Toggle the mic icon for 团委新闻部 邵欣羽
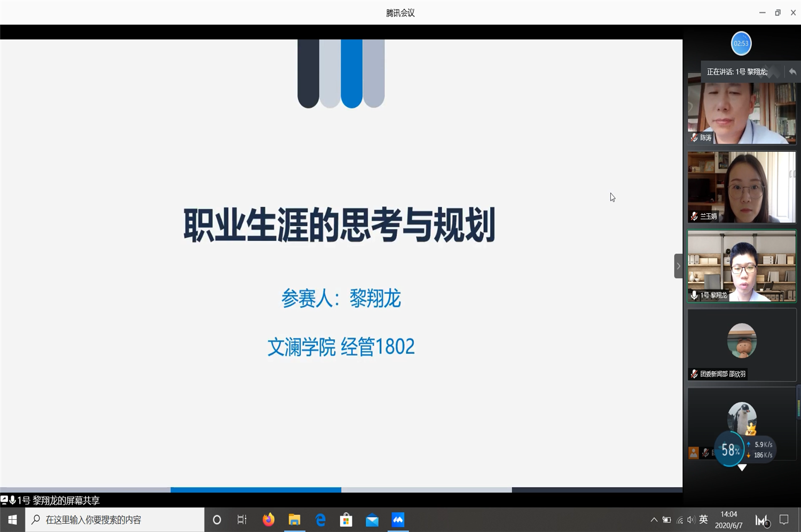Screen dimensions: 801x532 [694, 374]
